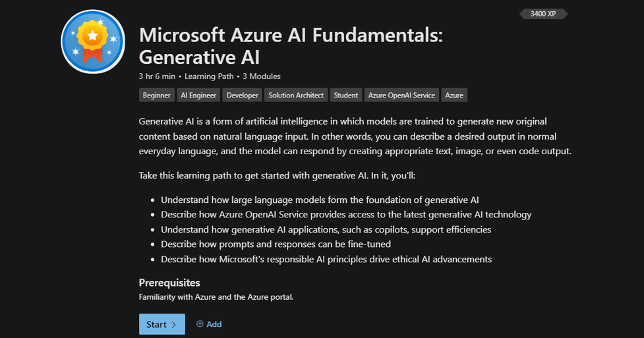644x338 pixels.
Task: Click the Developer role tag
Action: pyautogui.click(x=243, y=95)
